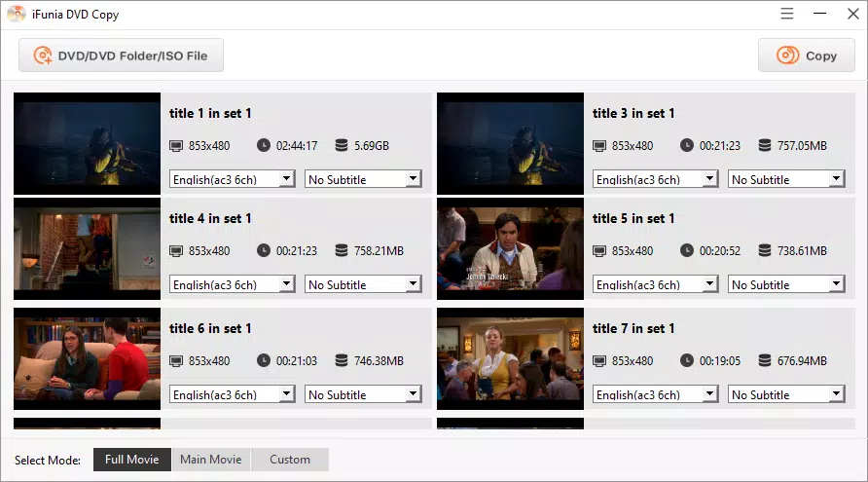
Task: Open subtitle dropdown for title 3 in set 1
Action: (786, 179)
